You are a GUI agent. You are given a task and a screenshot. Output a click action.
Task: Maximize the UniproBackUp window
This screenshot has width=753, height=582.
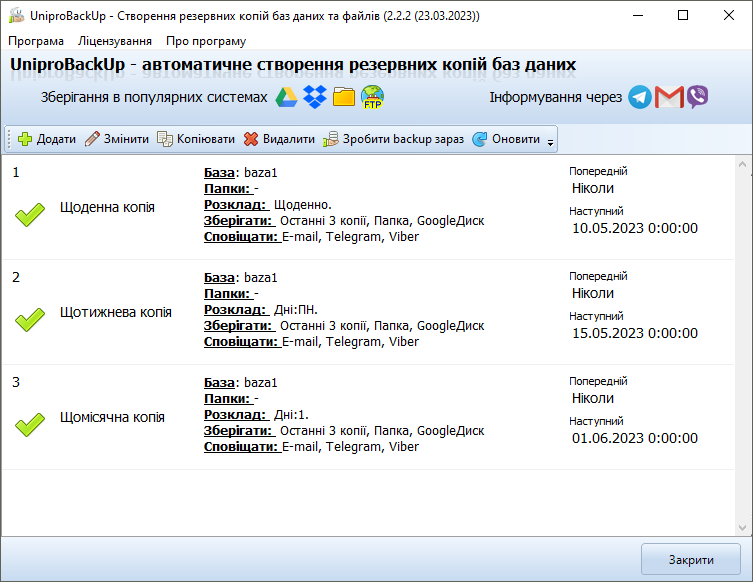pos(683,15)
